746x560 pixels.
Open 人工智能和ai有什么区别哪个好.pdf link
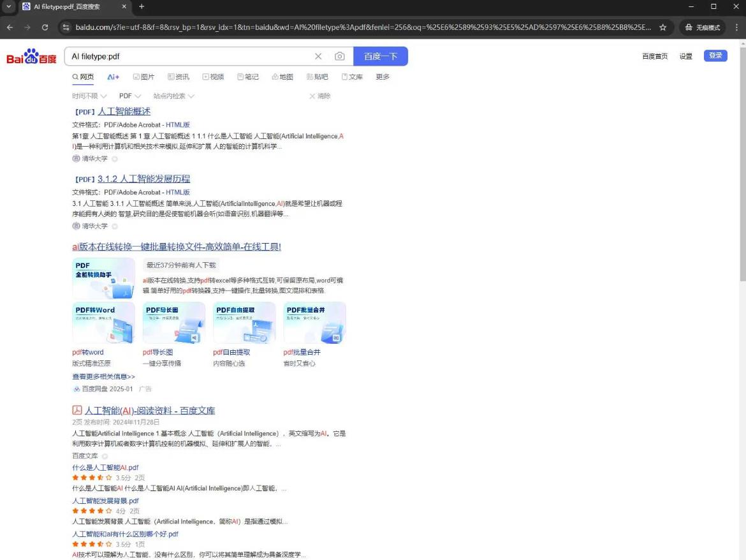[125, 534]
